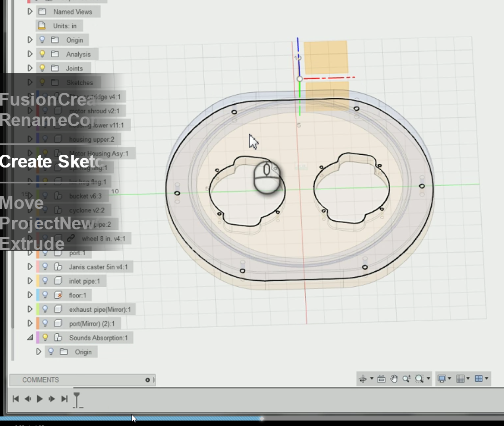Open Display Settings monitor icon
This screenshot has height=426, width=504.
(x=442, y=379)
